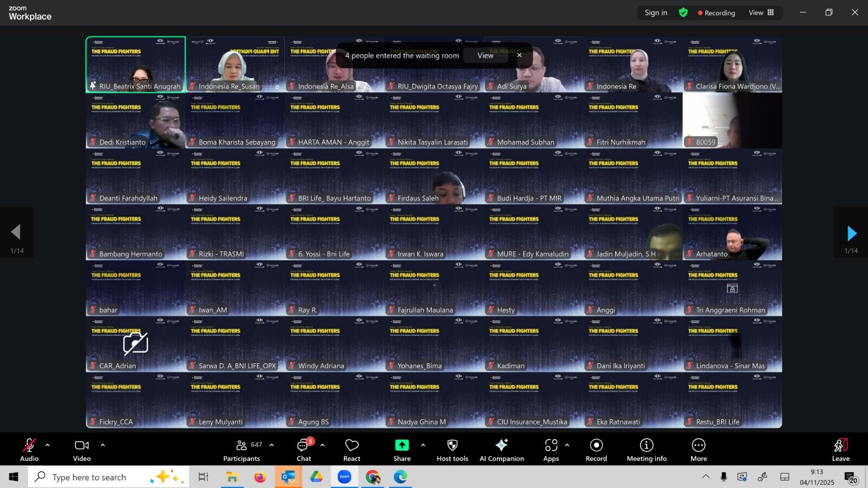Go to next gallery page arrow
Viewport: 868px width, 488px height.
tap(851, 234)
